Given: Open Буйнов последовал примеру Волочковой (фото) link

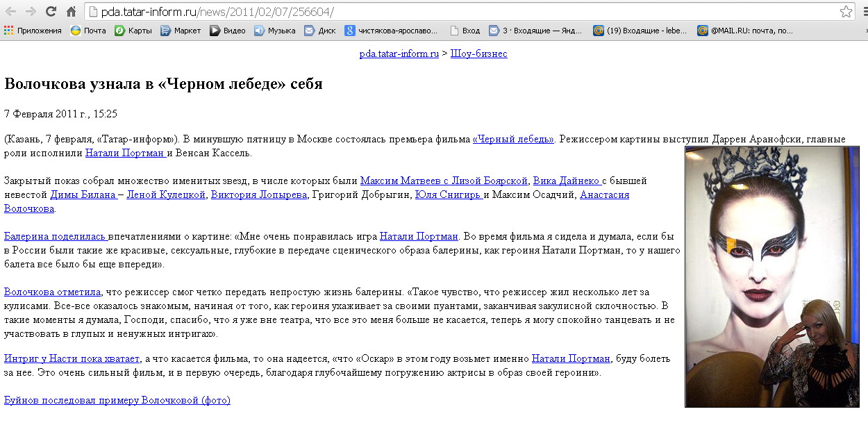Looking at the screenshot, I should click(117, 400).
